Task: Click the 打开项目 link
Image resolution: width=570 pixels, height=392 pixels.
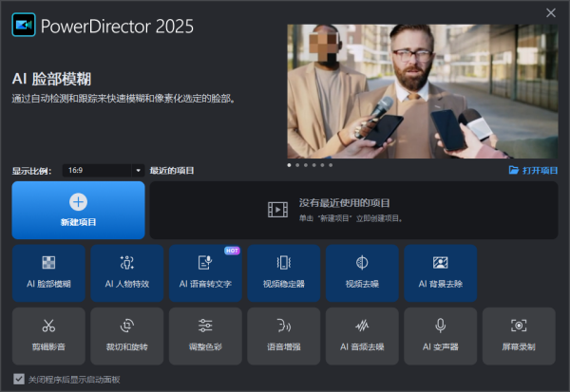Action: (x=540, y=171)
